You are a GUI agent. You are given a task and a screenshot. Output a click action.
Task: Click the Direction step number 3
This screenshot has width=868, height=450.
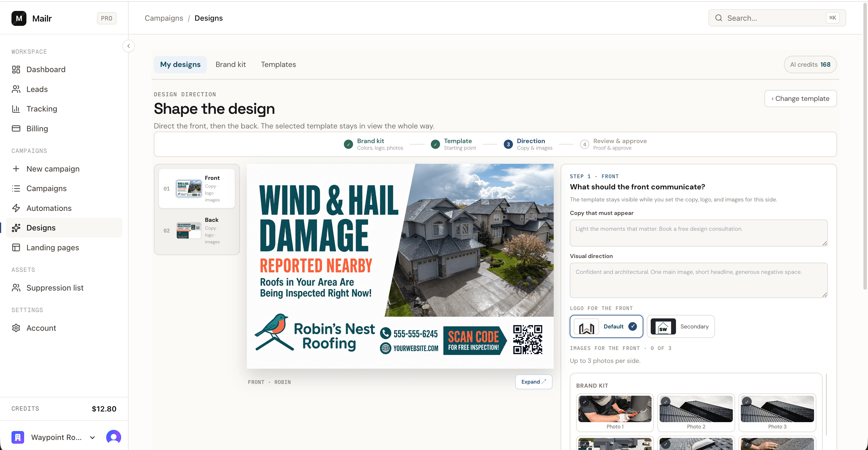tap(508, 144)
